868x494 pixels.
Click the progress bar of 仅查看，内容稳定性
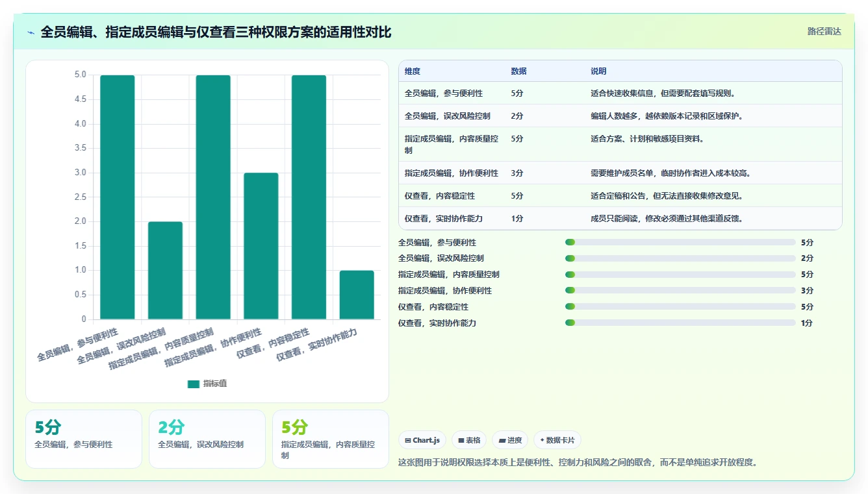(680, 306)
